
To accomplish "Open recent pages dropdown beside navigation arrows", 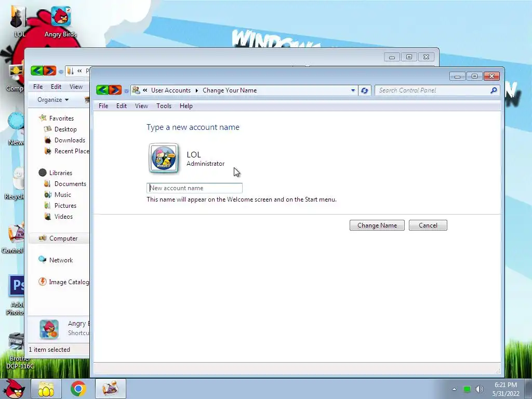I will 126,90.
